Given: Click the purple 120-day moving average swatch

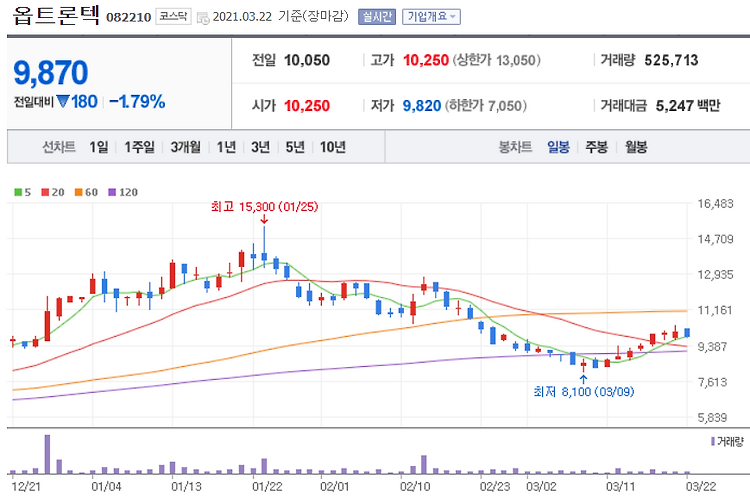Looking at the screenshot, I should [112, 192].
